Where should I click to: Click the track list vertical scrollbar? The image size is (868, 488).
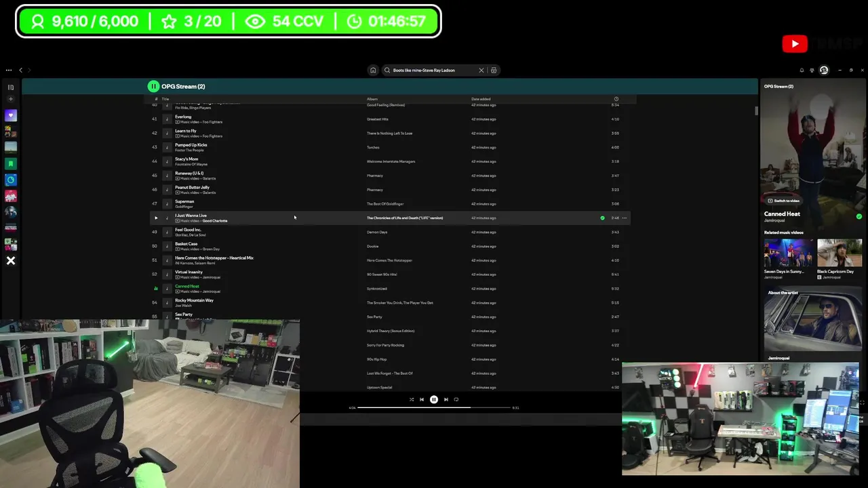756,111
